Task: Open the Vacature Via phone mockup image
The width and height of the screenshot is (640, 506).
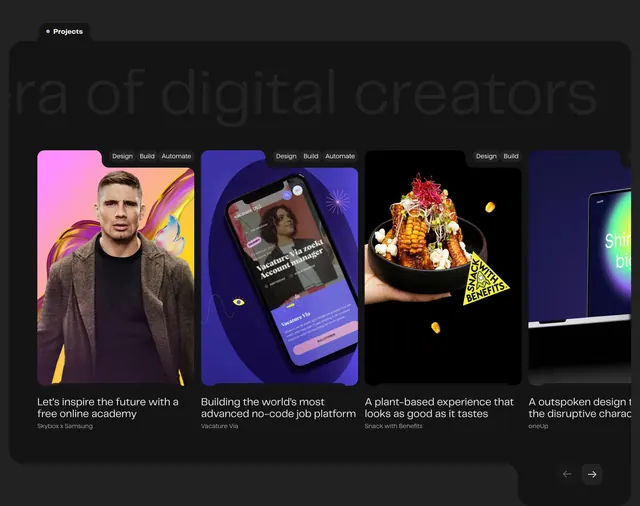Action: pos(279,268)
